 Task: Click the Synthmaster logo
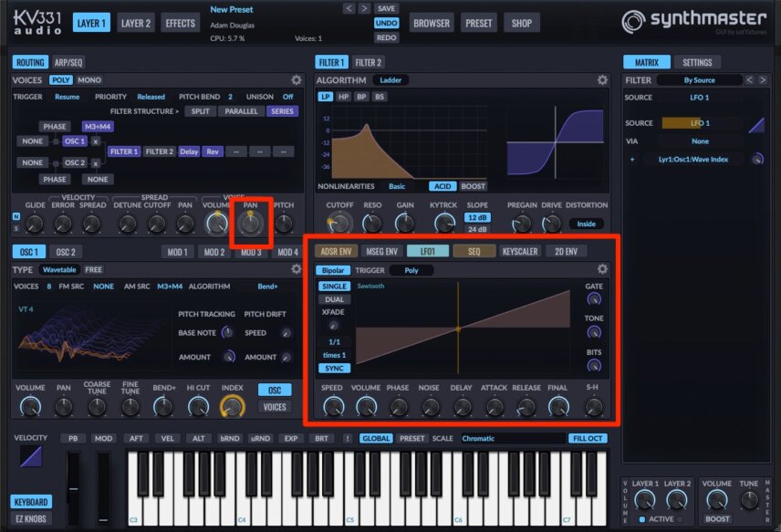point(693,20)
